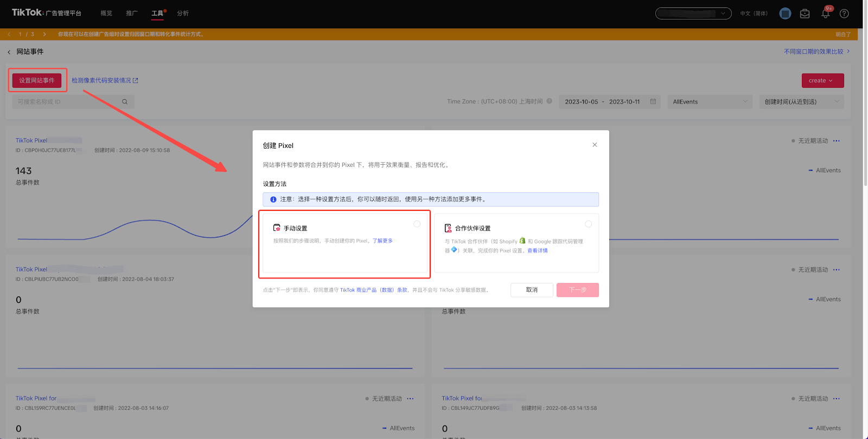Select the 手动设置 option card
The image size is (868, 439).
click(344, 243)
